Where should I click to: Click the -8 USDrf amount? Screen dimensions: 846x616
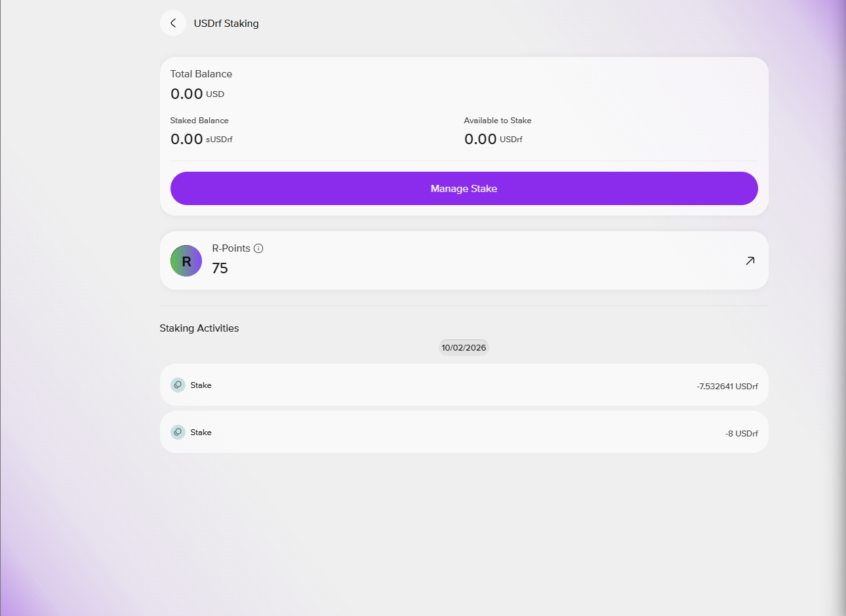[742, 434]
